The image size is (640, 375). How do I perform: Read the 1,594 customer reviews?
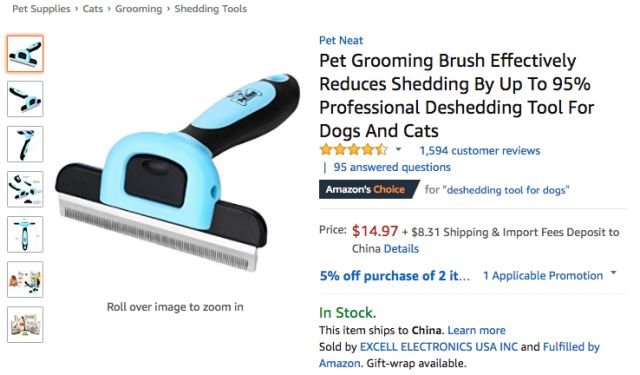480,151
